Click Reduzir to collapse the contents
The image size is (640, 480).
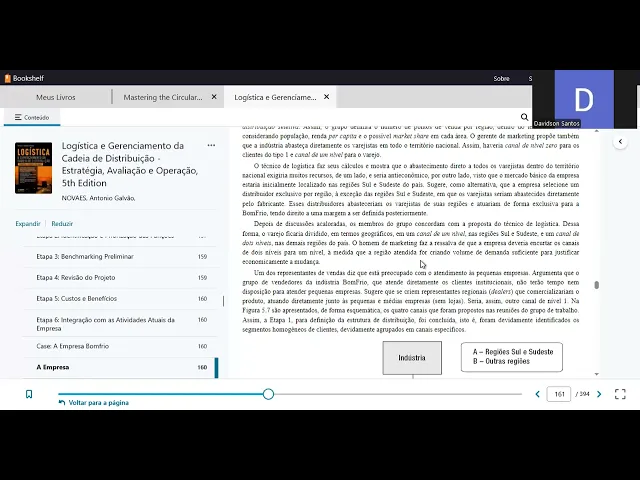pyautogui.click(x=62, y=224)
